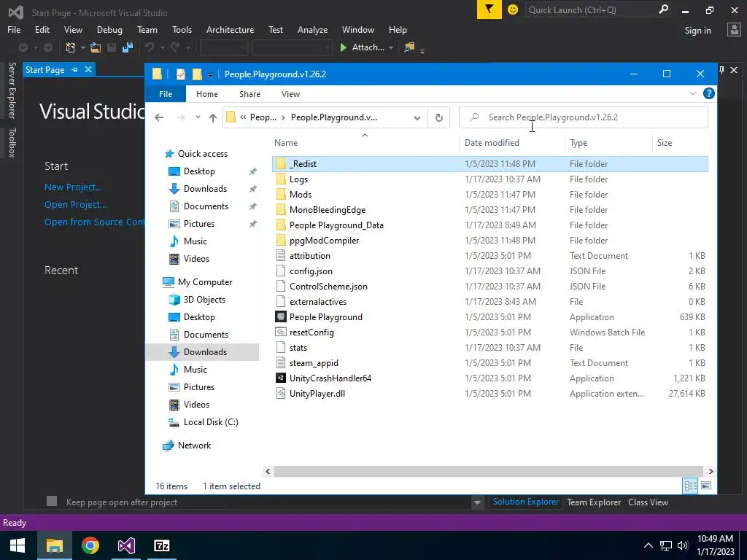Switch to Team Explorer tab

pyautogui.click(x=594, y=502)
